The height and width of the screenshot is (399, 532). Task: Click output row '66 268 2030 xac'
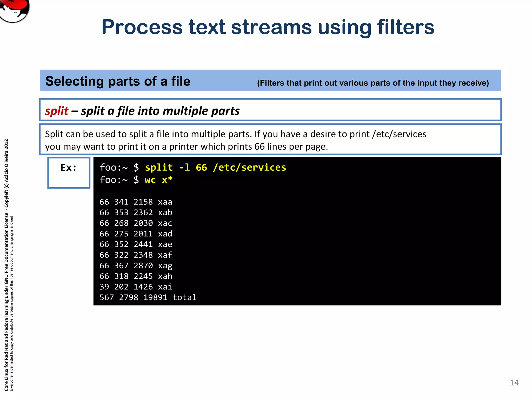[136, 223]
